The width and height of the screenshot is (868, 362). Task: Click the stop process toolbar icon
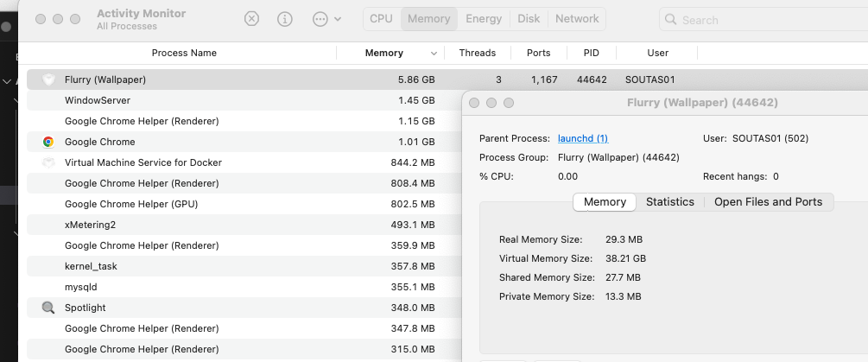click(251, 19)
